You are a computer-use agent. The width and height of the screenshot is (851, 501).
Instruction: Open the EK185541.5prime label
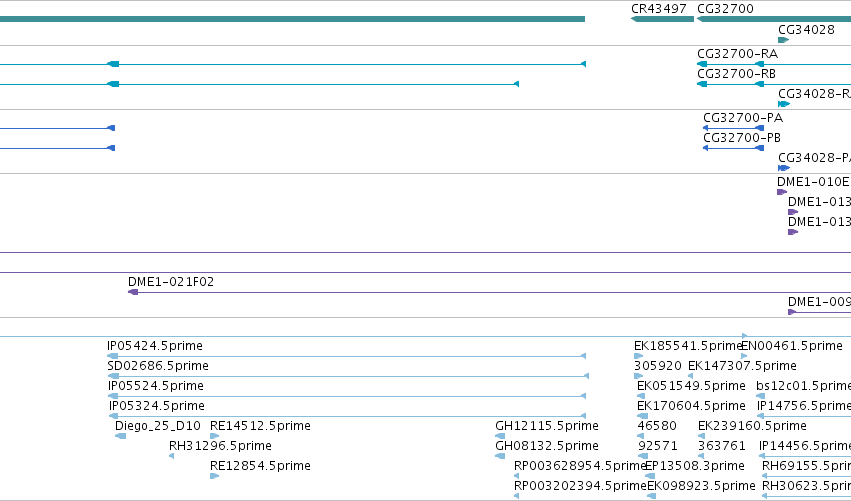point(687,346)
